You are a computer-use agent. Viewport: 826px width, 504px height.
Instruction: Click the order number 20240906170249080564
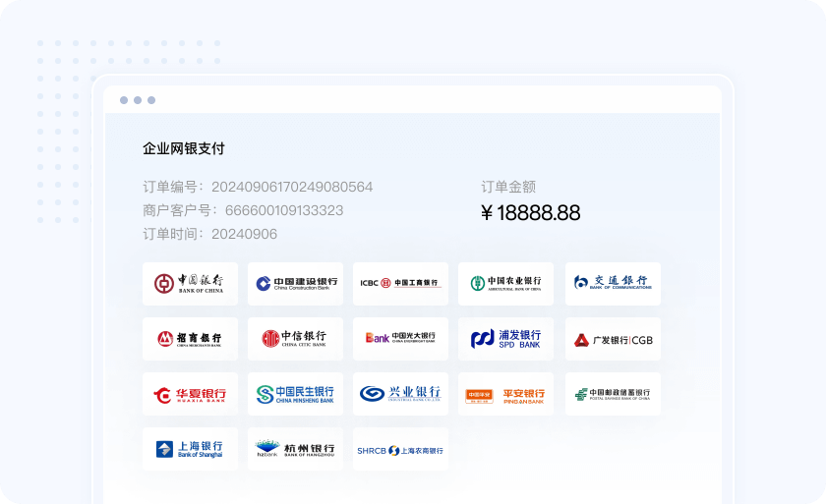pyautogui.click(x=292, y=187)
